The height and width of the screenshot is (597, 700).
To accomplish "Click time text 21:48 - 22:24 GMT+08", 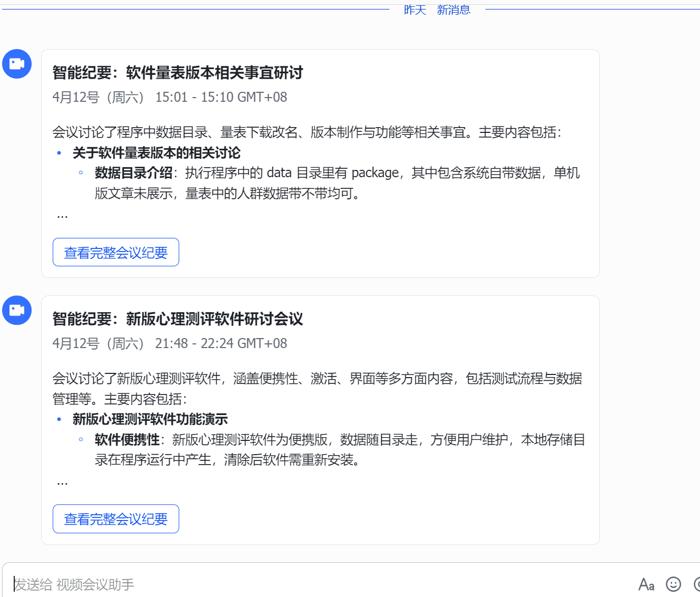I will pyautogui.click(x=221, y=343).
